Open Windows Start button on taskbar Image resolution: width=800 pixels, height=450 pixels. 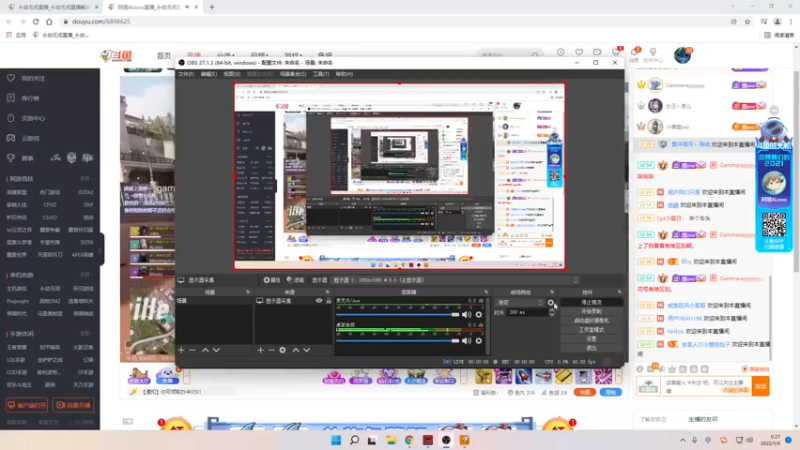(336, 440)
